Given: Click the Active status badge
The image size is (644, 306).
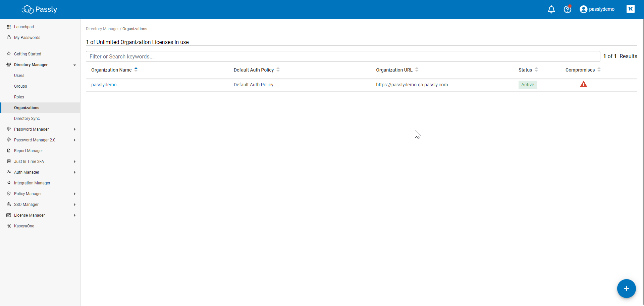Looking at the screenshot, I should [x=528, y=85].
